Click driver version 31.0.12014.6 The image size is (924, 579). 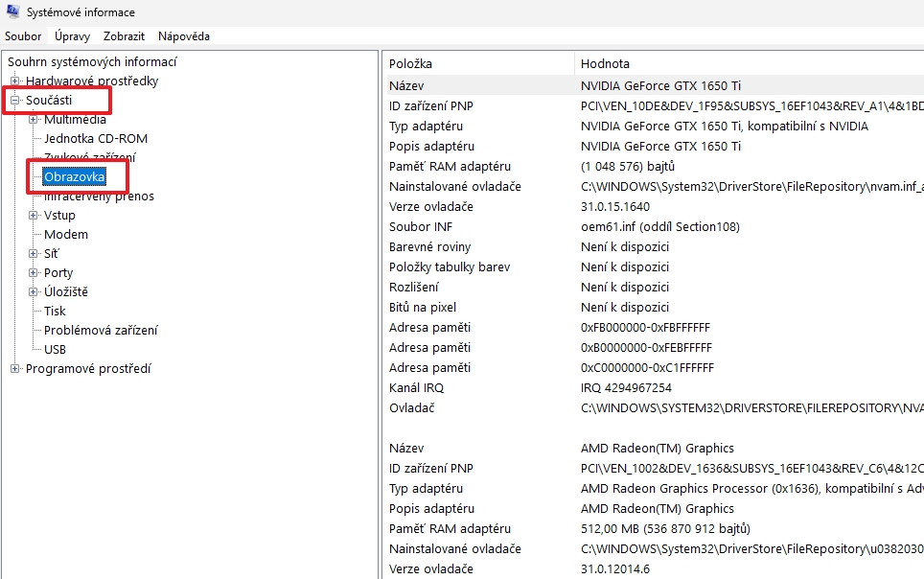(x=615, y=569)
